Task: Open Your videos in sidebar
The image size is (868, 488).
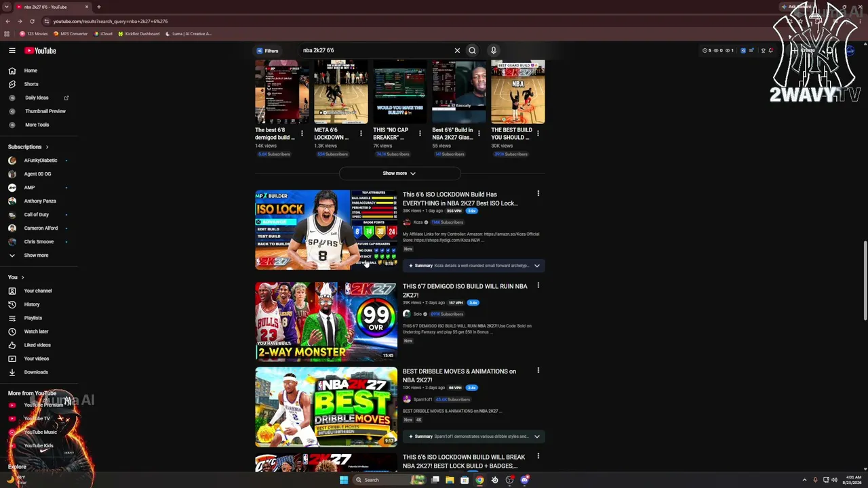Action: [x=37, y=359]
